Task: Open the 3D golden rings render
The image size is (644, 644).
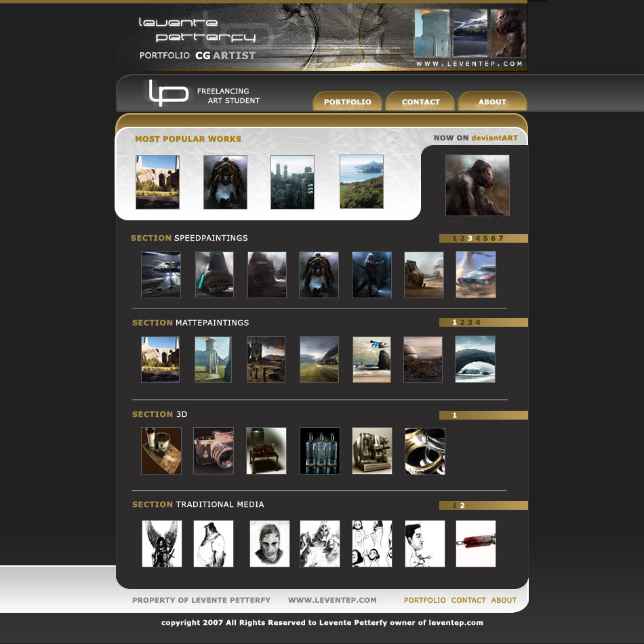Action: [424, 451]
